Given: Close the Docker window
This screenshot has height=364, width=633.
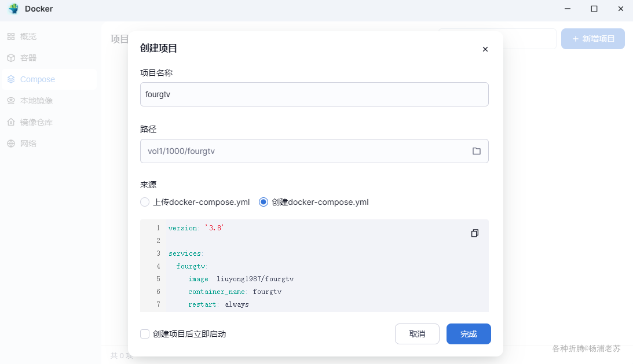Looking at the screenshot, I should click(x=621, y=9).
